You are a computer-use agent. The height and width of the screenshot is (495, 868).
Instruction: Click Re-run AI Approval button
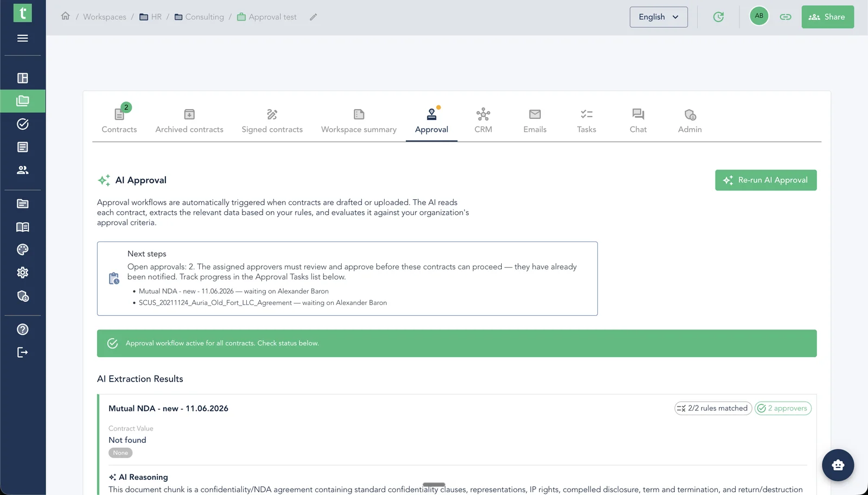click(x=765, y=180)
